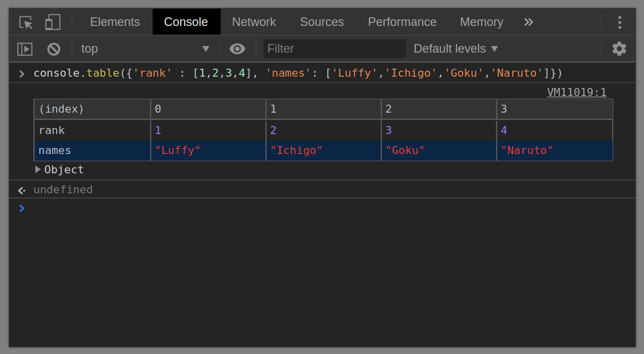Viewport: 644px width, 354px height.
Task: Click the "Goku" table cell
Action: 439,151
